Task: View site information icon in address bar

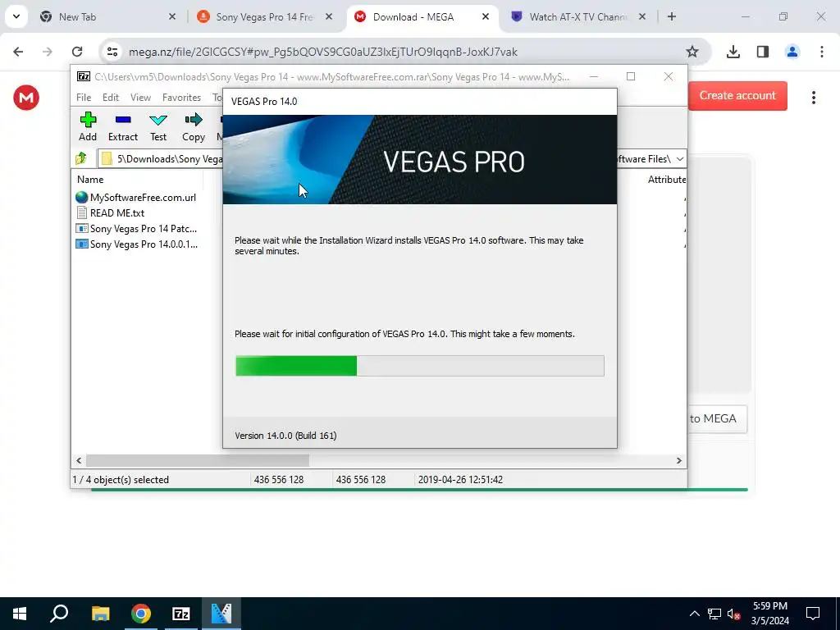Action: click(x=112, y=52)
